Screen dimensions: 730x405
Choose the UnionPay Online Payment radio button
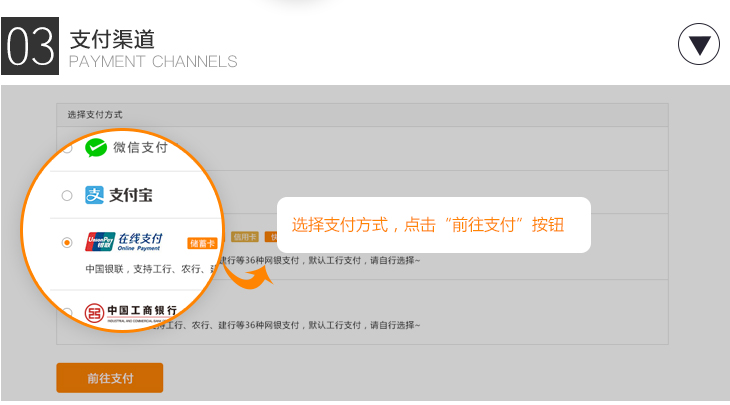coord(67,243)
